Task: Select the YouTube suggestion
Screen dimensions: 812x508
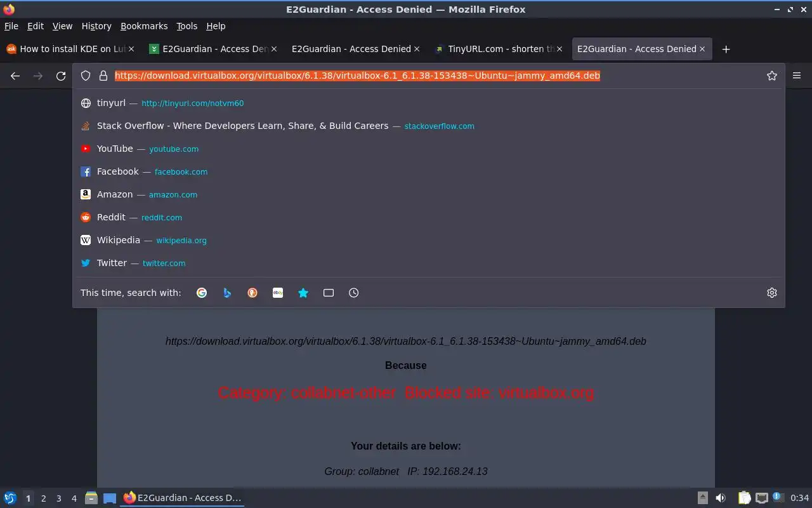Action: point(429,149)
